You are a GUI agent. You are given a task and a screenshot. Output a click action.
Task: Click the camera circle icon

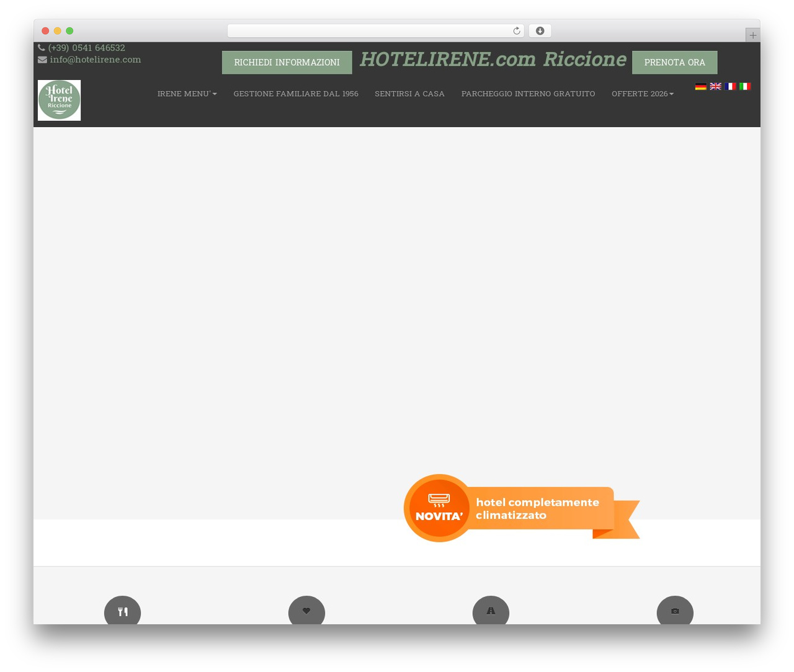pyautogui.click(x=675, y=611)
